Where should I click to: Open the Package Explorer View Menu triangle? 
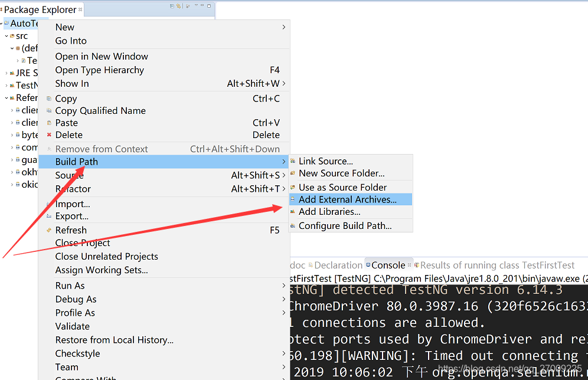coord(196,6)
